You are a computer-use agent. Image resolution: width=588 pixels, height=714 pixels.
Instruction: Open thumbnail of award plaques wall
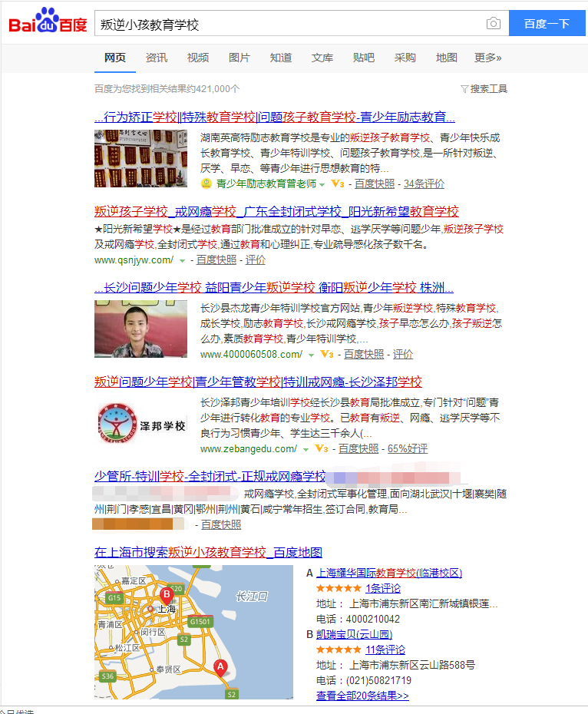[140, 158]
